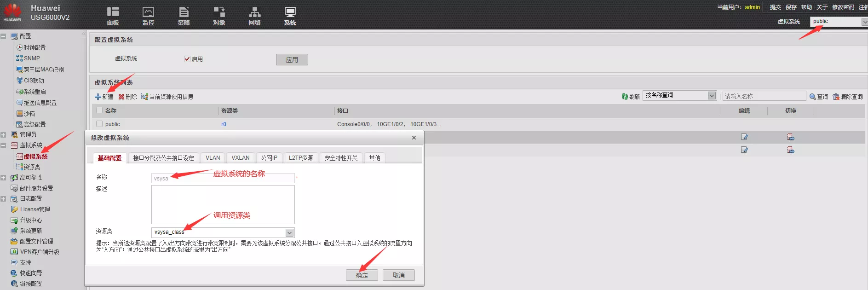Open the 监控 monitor icon

(148, 12)
